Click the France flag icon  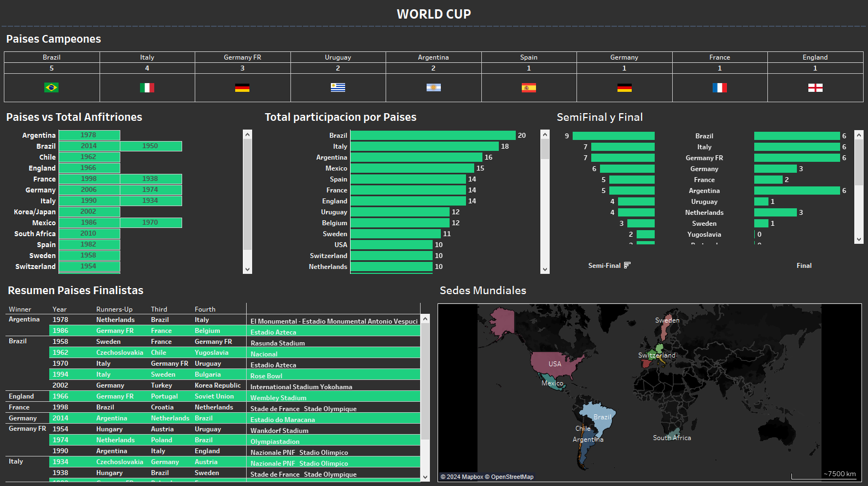click(720, 87)
